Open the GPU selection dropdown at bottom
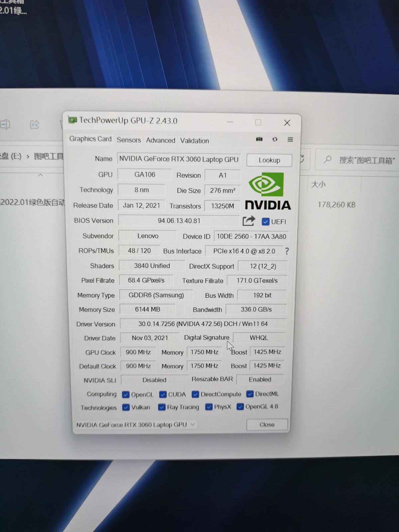 coord(136,425)
